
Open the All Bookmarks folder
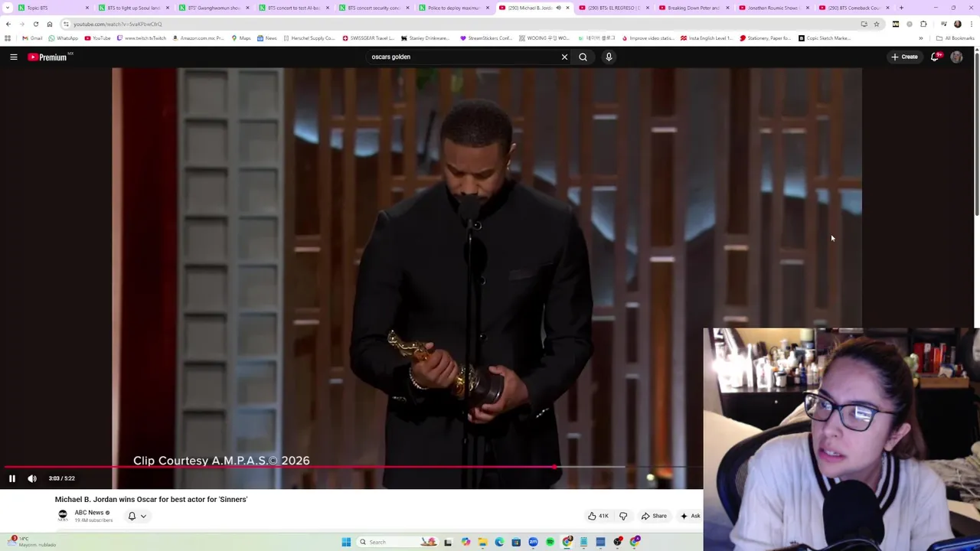coord(955,38)
